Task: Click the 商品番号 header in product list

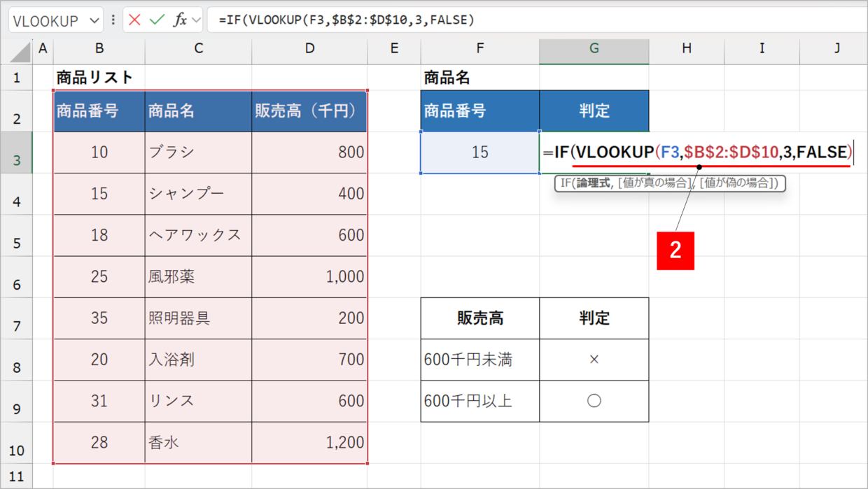Action: pyautogui.click(x=99, y=111)
